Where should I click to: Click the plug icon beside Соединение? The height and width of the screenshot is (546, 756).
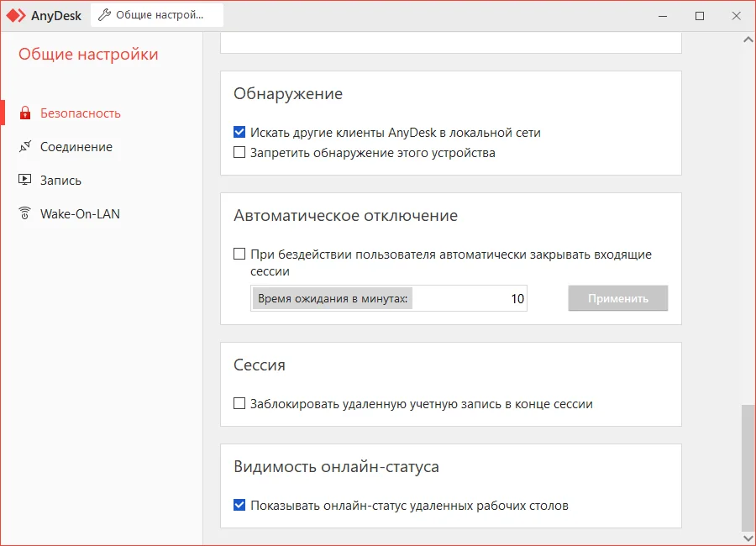pos(24,147)
